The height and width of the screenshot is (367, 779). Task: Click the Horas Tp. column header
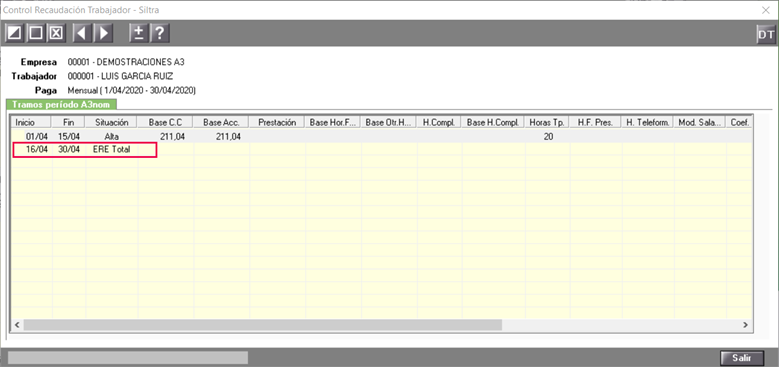coord(547,122)
